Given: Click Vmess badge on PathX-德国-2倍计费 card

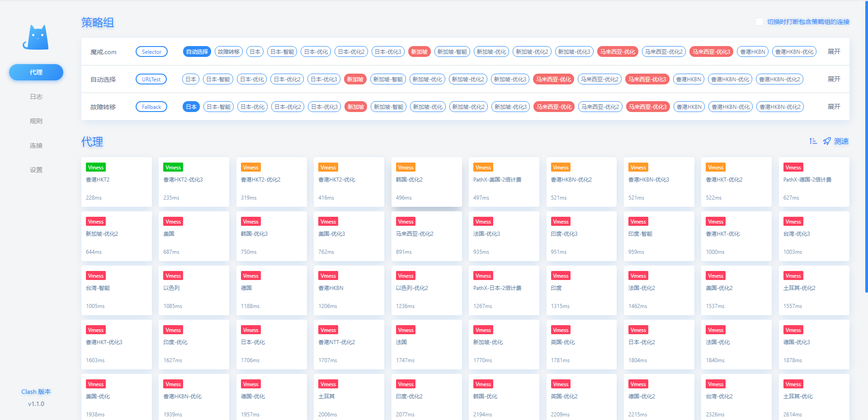Looking at the screenshot, I should tap(793, 168).
